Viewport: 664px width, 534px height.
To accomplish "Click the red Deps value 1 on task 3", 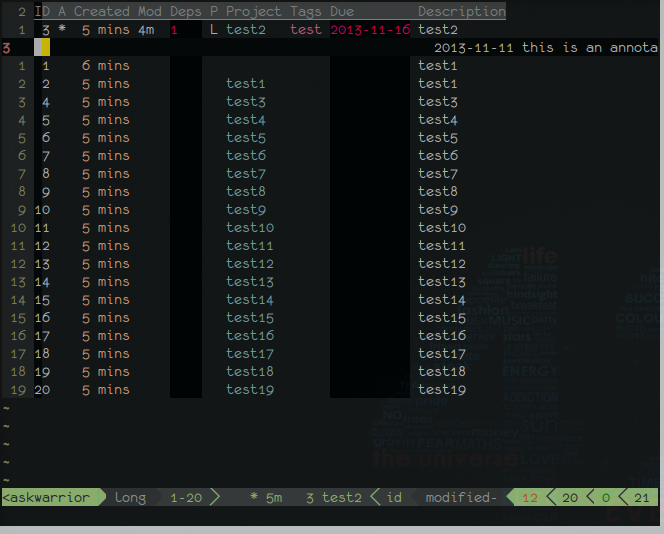I will coord(174,30).
